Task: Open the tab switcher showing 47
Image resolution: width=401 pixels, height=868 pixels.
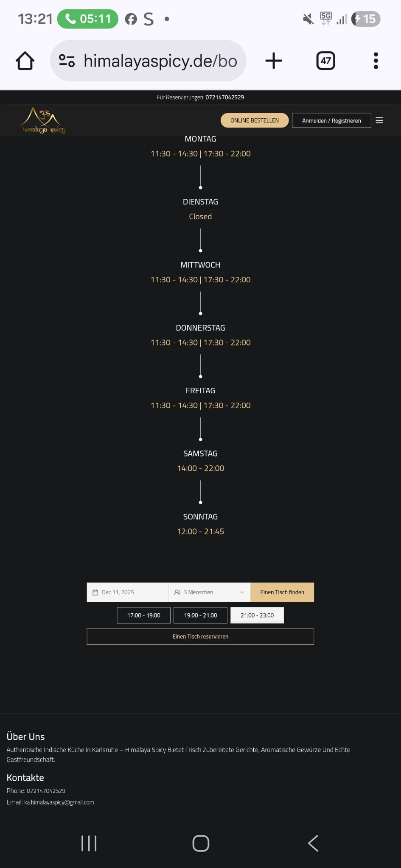Action: pyautogui.click(x=325, y=61)
